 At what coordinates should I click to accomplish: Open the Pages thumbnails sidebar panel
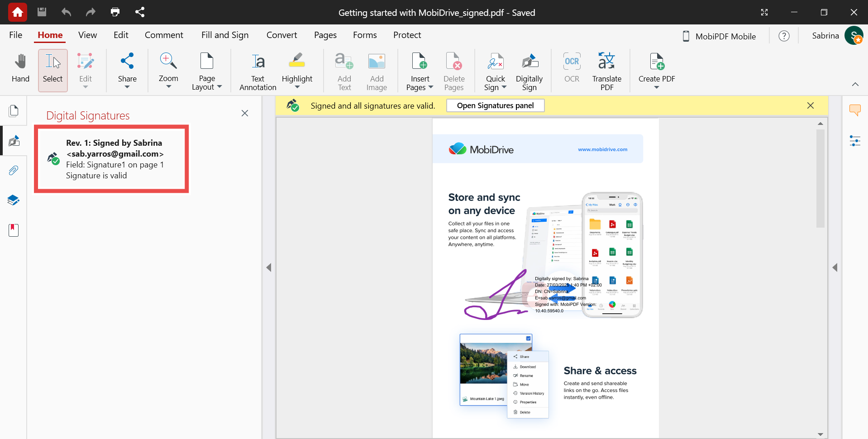[x=14, y=111]
